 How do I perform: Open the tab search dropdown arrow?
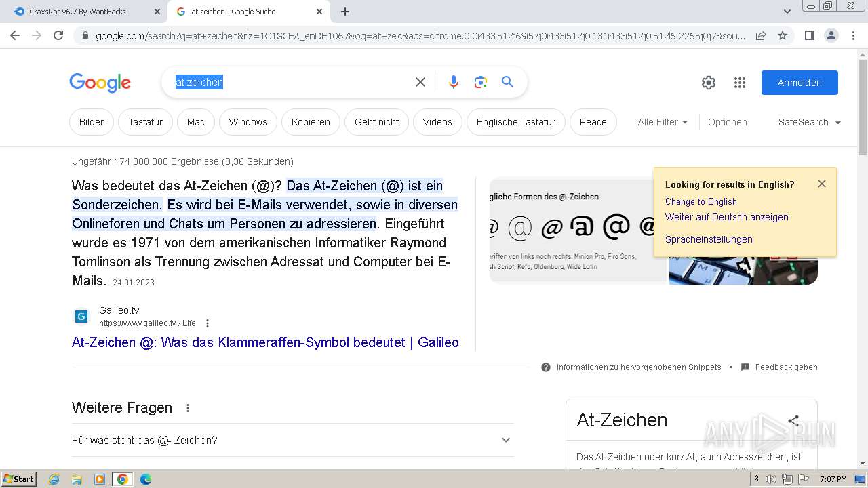[x=787, y=12]
